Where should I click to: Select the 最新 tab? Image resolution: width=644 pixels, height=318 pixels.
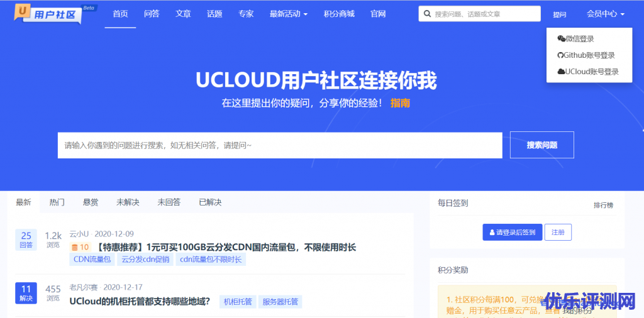pyautogui.click(x=23, y=202)
